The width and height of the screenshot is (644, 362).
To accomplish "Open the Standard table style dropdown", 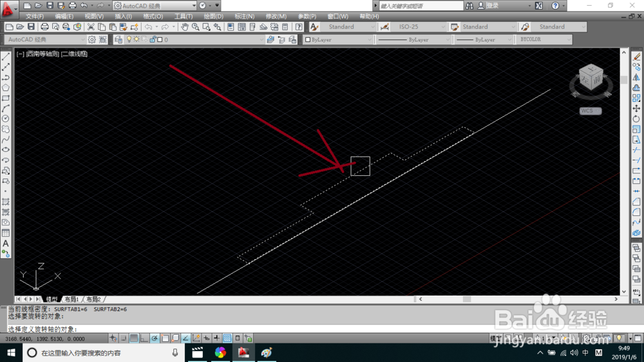I will point(488,26).
